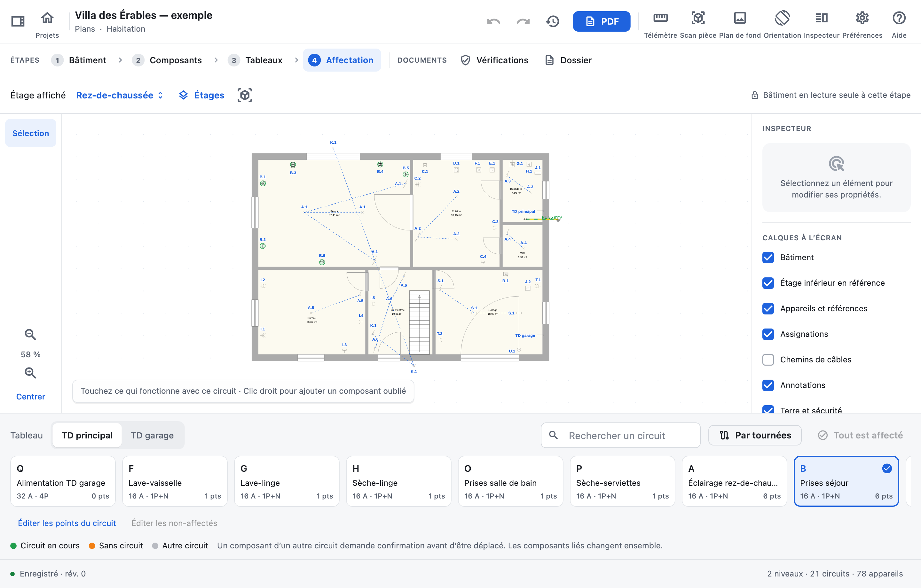The height and width of the screenshot is (588, 921).
Task: Toggle Appareils et références checkbox
Action: coord(768,308)
